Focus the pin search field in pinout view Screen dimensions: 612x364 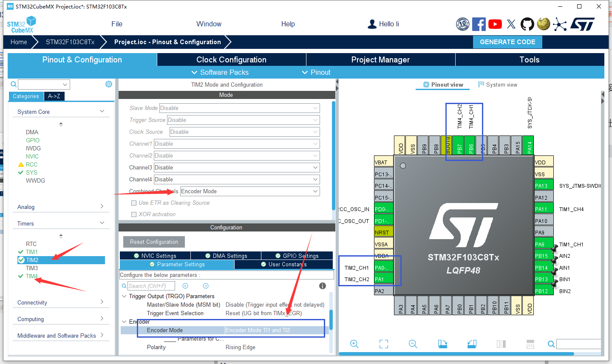[578, 344]
